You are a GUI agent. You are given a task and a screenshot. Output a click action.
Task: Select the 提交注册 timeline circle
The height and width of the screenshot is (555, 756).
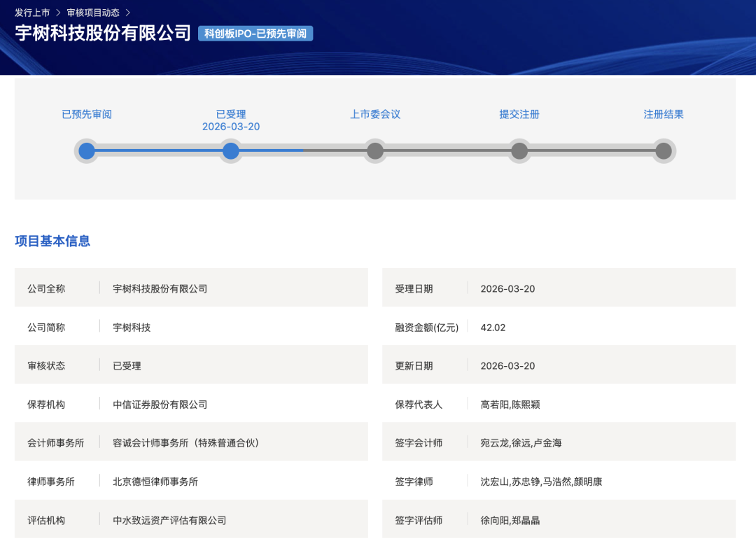point(519,150)
